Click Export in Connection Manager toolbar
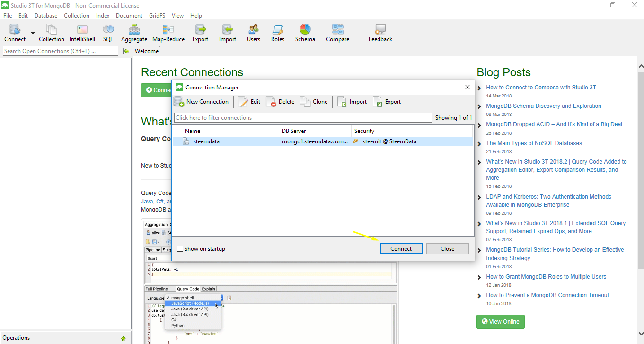This screenshot has width=644, height=344. [x=387, y=101]
